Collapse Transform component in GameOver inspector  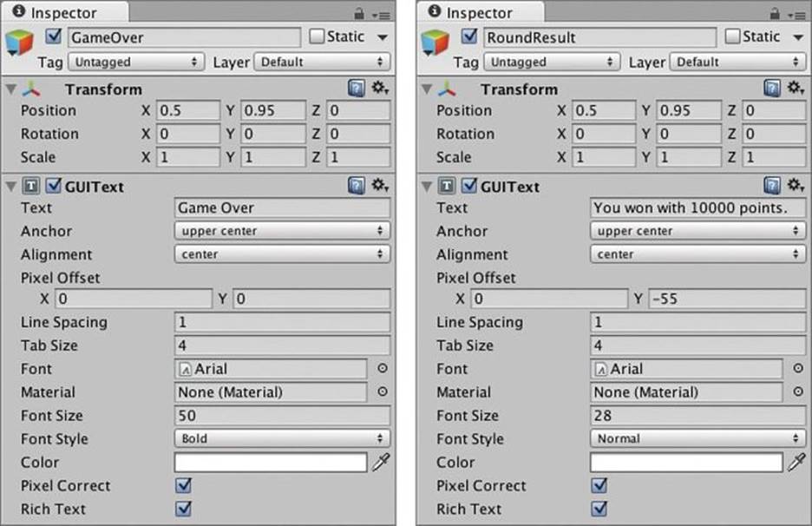coord(11,89)
